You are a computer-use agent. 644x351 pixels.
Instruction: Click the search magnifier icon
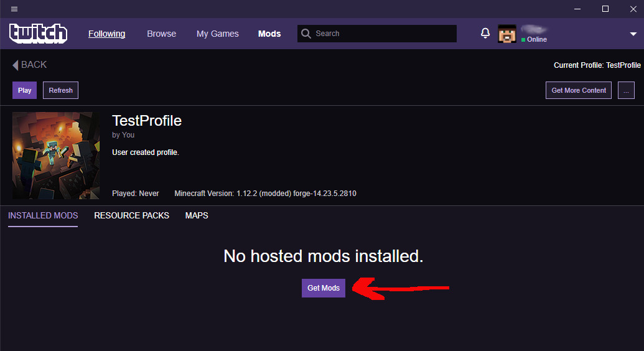coord(306,34)
